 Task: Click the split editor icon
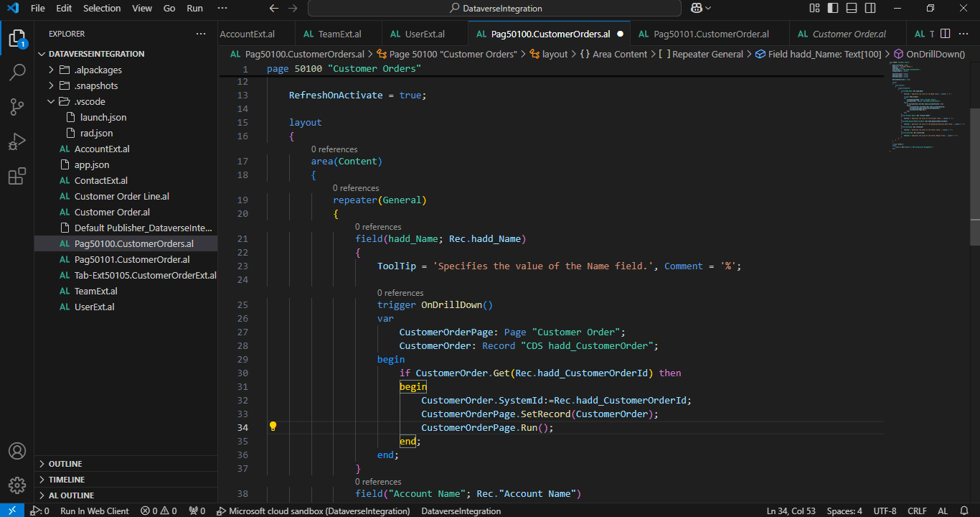tap(945, 34)
